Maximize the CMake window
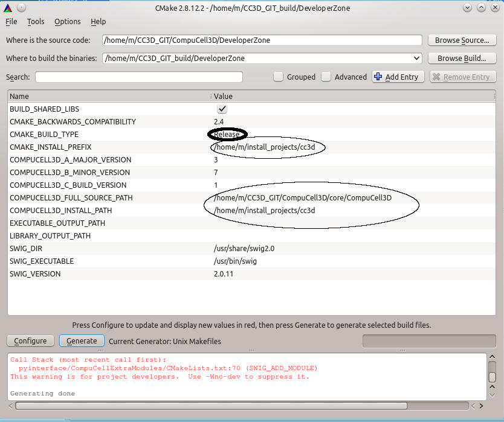504x422 pixels. (x=482, y=8)
